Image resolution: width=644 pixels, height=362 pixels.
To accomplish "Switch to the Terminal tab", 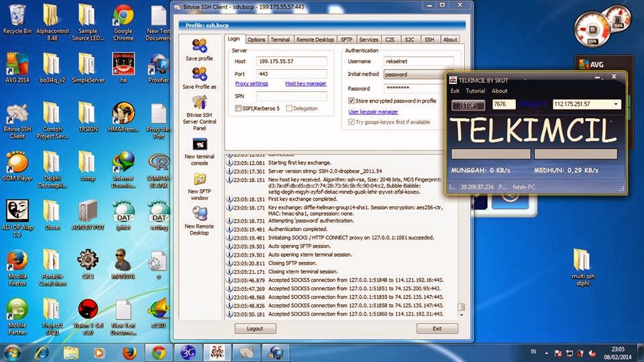I will [x=280, y=40].
